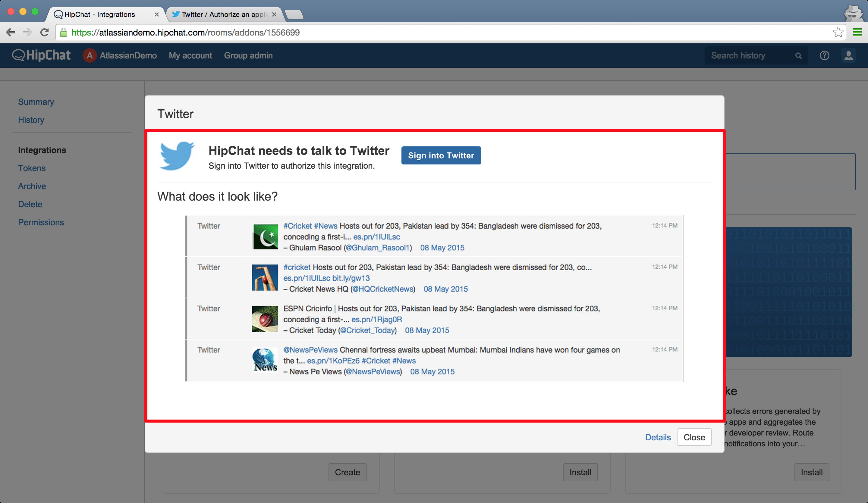Image resolution: width=868 pixels, height=503 pixels.
Task: Click the 08 May 2015 date on Ghulam Rasool tweet
Action: coord(442,248)
